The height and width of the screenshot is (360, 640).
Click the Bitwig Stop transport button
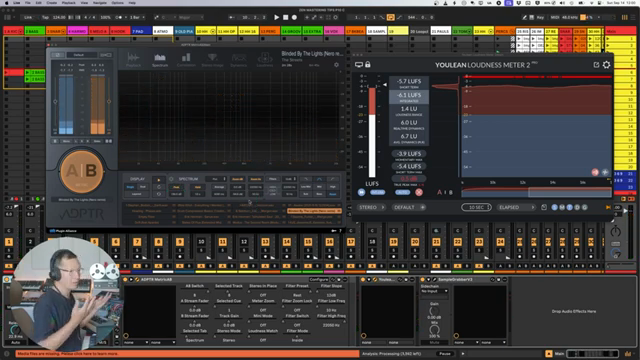tap(286, 18)
